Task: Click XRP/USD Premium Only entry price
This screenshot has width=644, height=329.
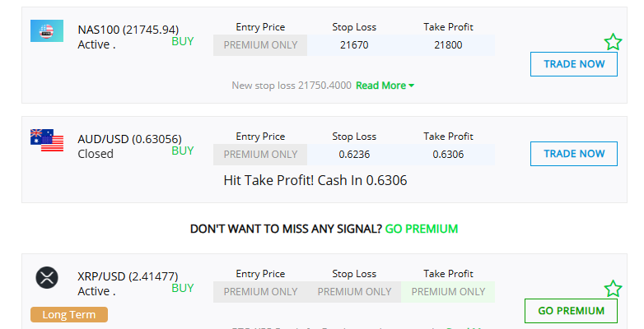Action: point(260,292)
